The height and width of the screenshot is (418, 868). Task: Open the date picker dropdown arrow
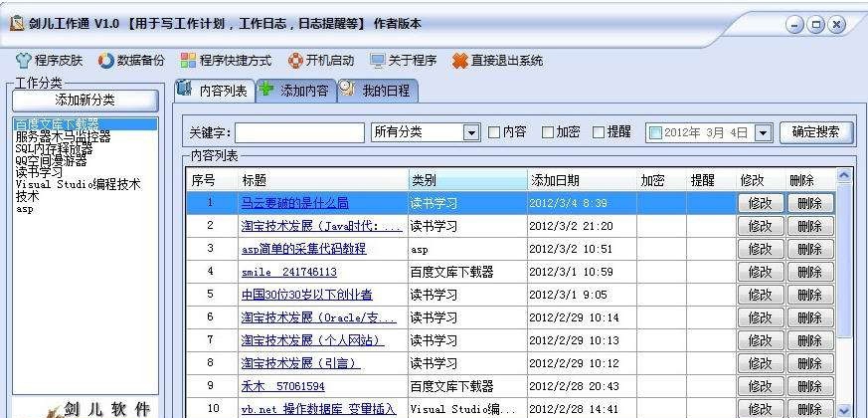click(x=763, y=133)
